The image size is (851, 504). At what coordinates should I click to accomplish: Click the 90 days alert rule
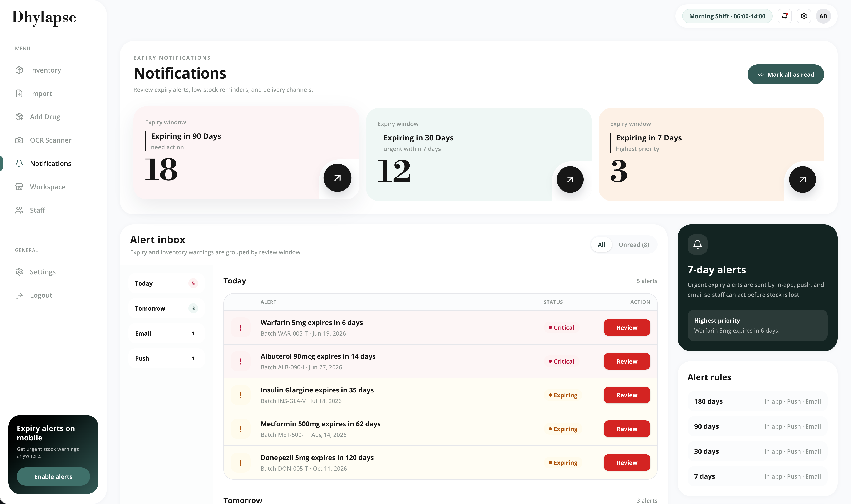(x=757, y=426)
